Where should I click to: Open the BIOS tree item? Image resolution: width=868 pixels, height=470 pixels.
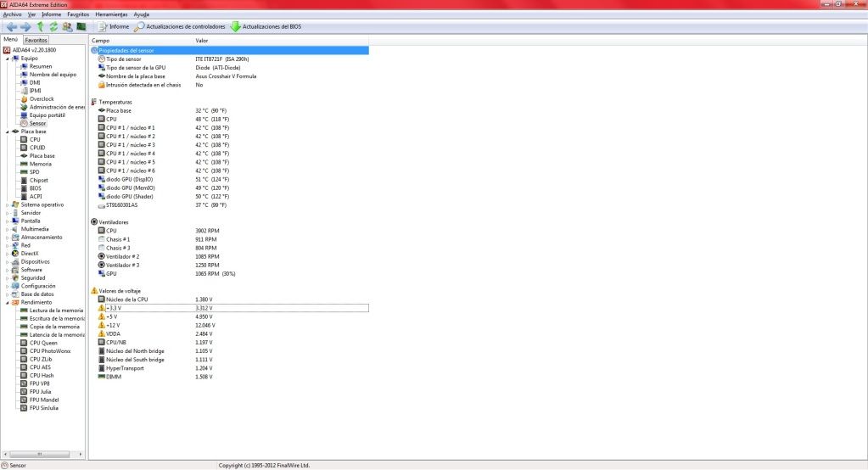point(36,188)
